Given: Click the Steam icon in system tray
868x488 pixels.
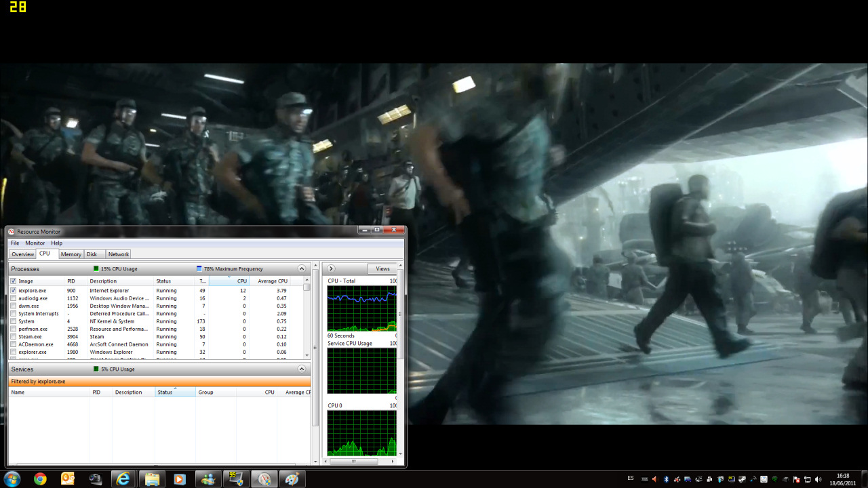Looking at the screenshot, I should pos(742,479).
